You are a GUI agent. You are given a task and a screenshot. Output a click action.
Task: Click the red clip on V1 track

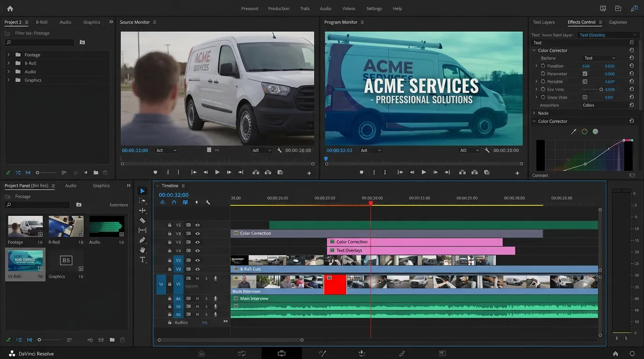[x=335, y=284]
